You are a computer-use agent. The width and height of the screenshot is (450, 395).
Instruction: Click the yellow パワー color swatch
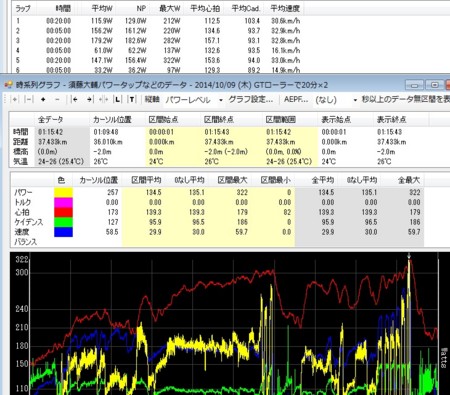pos(63,192)
